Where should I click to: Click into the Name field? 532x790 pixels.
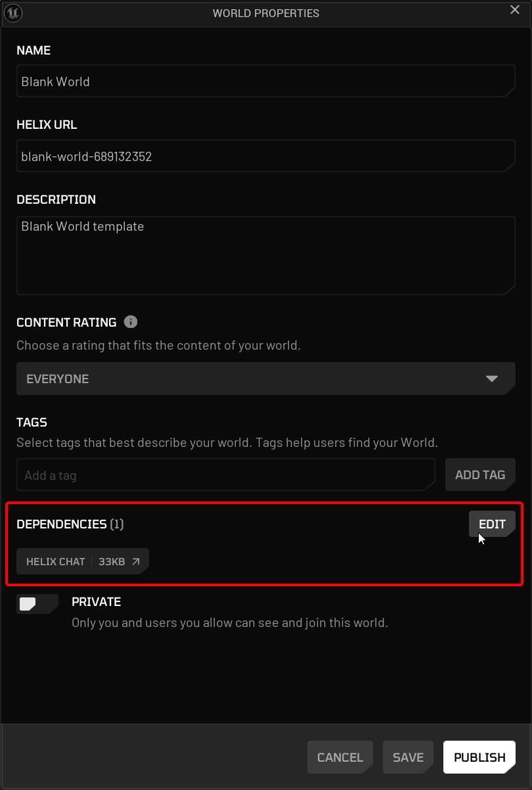coord(265,81)
